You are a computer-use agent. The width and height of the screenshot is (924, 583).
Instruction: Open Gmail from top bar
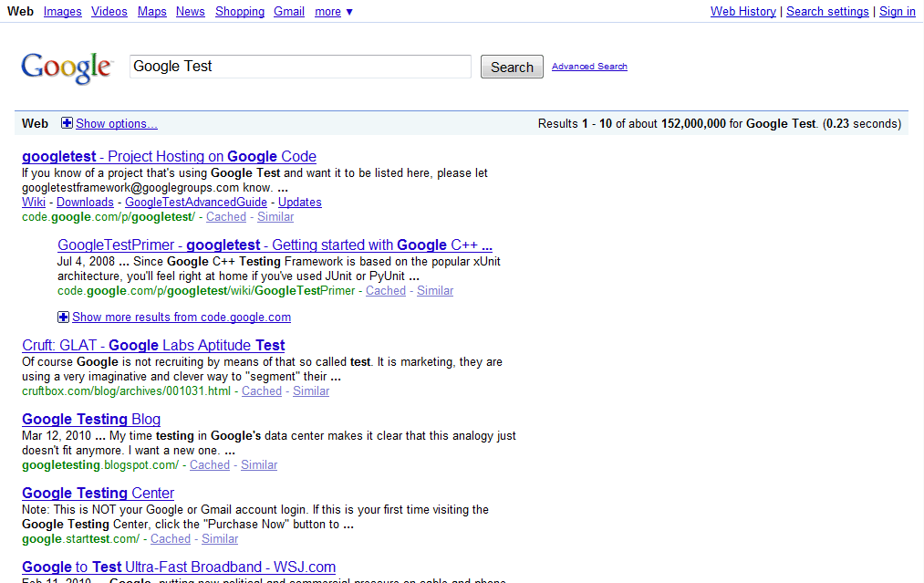289,12
